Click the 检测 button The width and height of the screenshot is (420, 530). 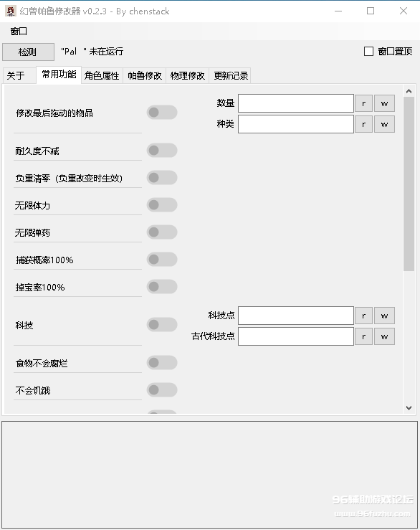[28, 52]
